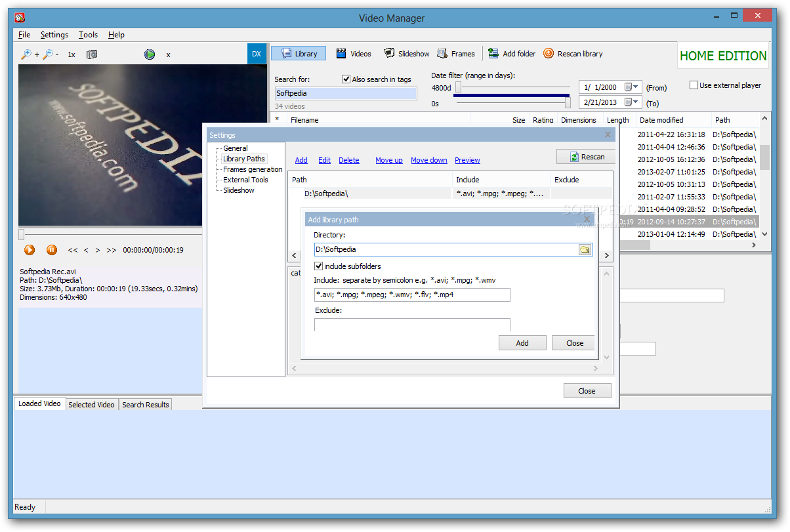
Task: Click the zoom out magnifier icon
Action: (48, 54)
